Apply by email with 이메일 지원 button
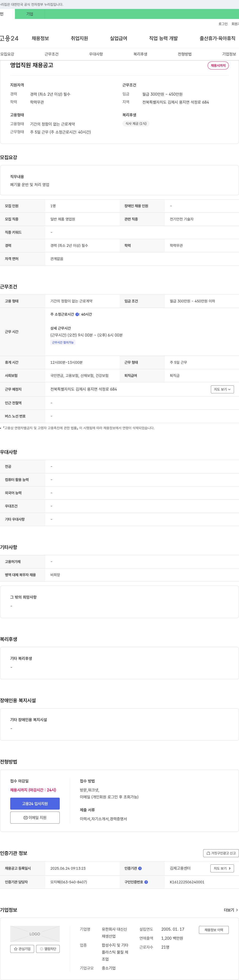 click(x=35, y=818)
